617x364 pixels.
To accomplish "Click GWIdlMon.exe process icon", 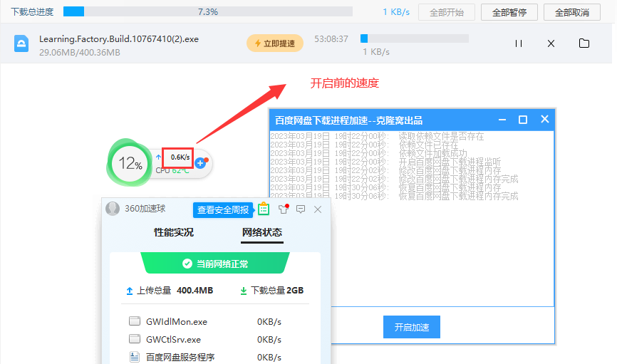I will coord(135,321).
